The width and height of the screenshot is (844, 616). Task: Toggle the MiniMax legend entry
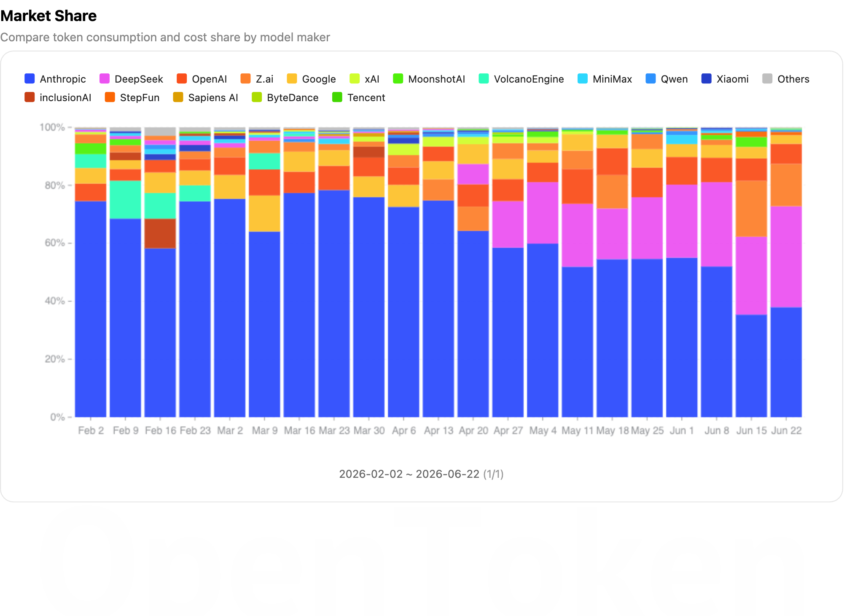click(x=605, y=79)
